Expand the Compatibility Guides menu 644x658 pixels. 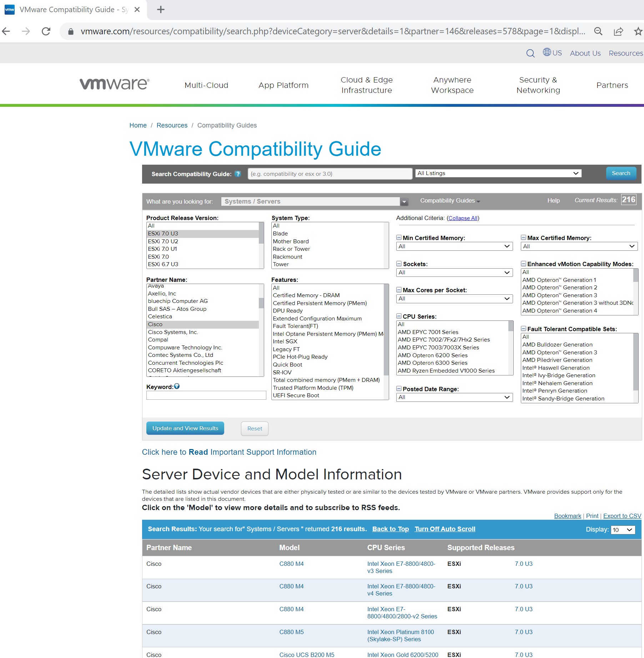(x=450, y=201)
